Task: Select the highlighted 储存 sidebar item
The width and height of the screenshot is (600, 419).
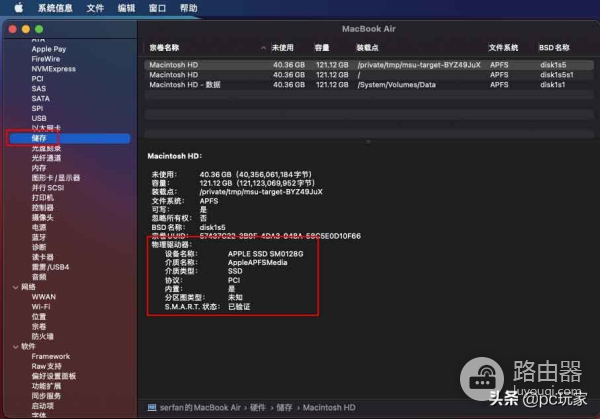Action: click(70, 138)
